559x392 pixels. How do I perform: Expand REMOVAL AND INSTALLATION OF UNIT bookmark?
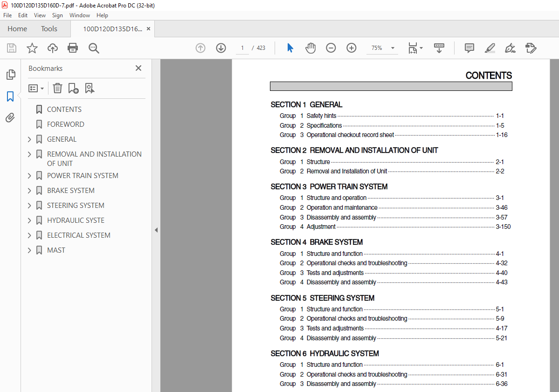coord(29,154)
